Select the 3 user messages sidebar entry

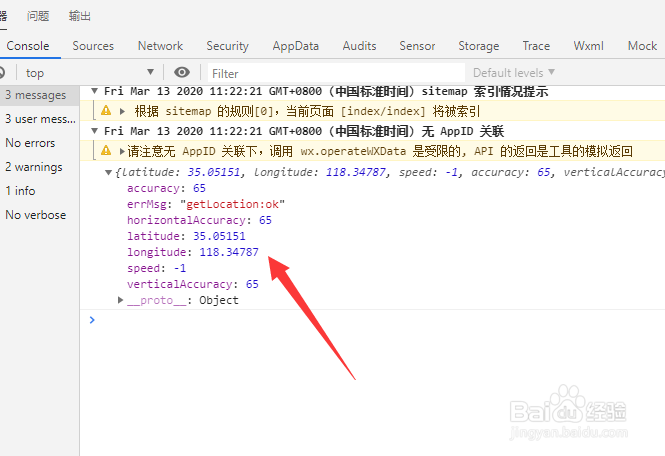pos(40,119)
